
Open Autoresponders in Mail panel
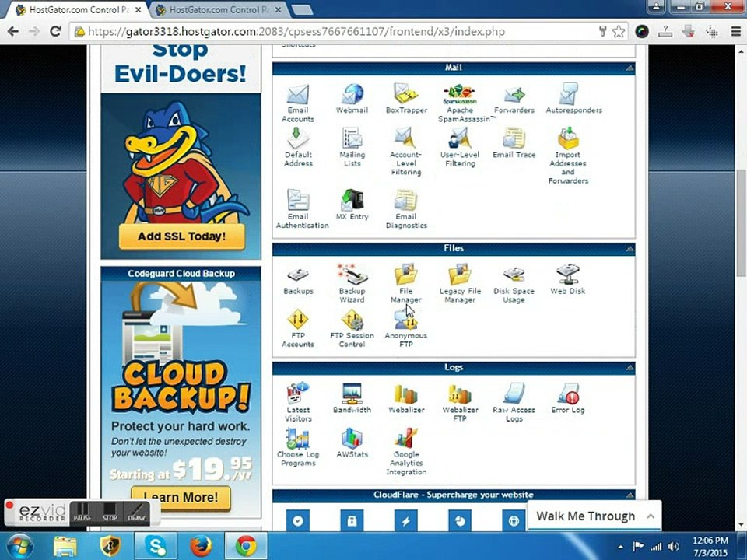(x=573, y=99)
